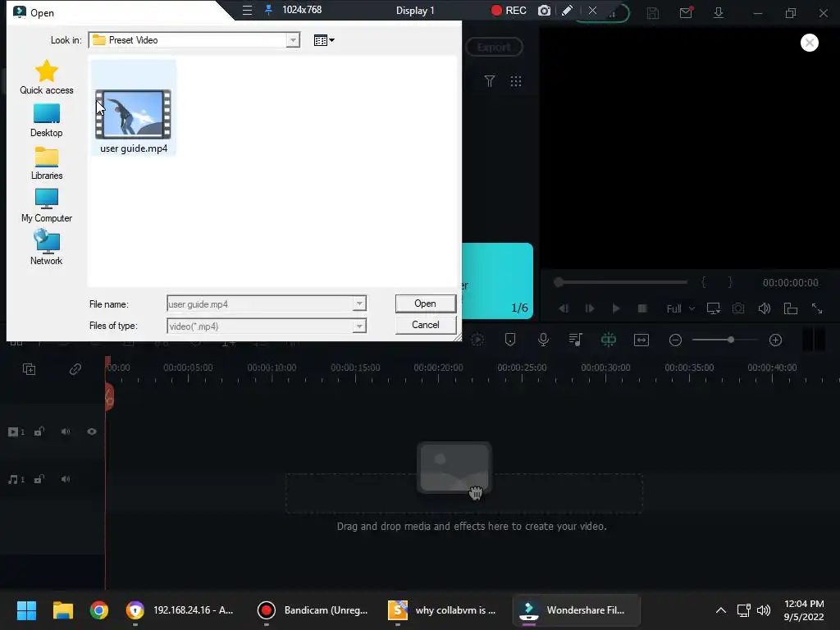The width and height of the screenshot is (840, 630).
Task: Click the picture-in-picture preview icon
Action: 790,308
